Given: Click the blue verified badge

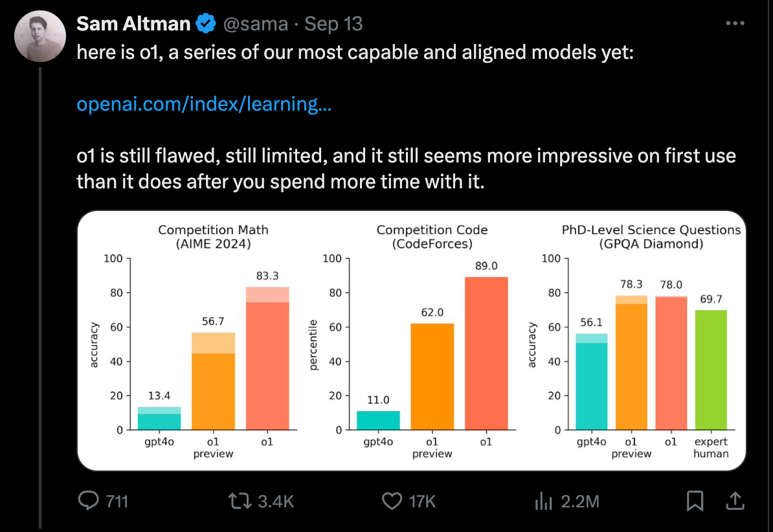Looking at the screenshot, I should pyautogui.click(x=207, y=25).
